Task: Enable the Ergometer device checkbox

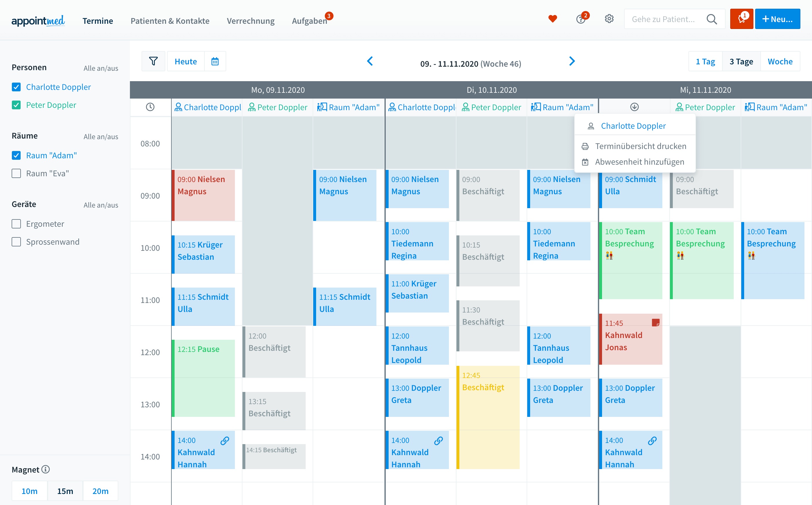Action: point(16,224)
